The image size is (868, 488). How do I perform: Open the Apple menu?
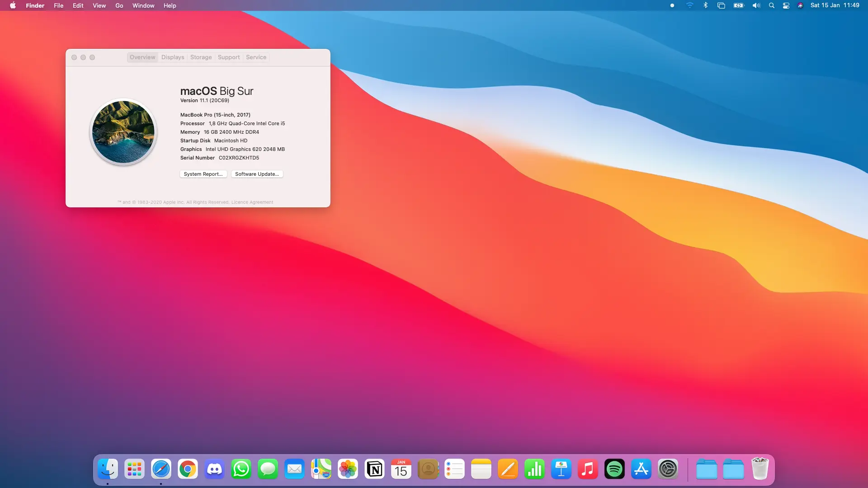(13, 5)
